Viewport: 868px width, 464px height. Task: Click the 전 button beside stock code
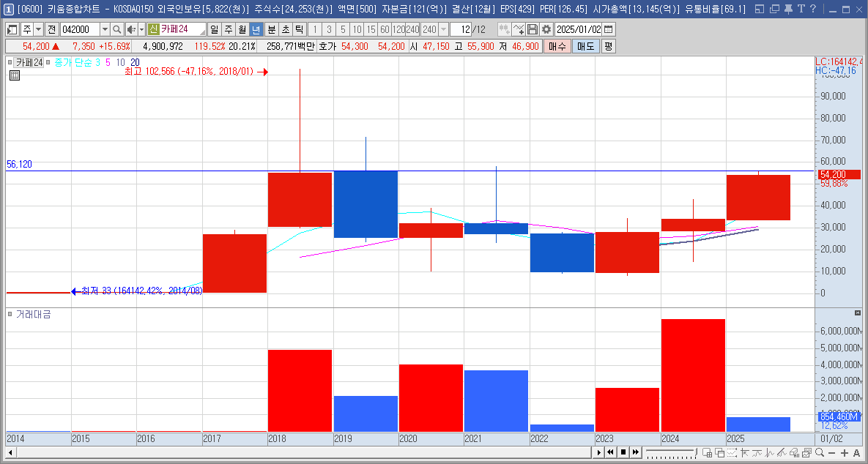click(x=51, y=29)
